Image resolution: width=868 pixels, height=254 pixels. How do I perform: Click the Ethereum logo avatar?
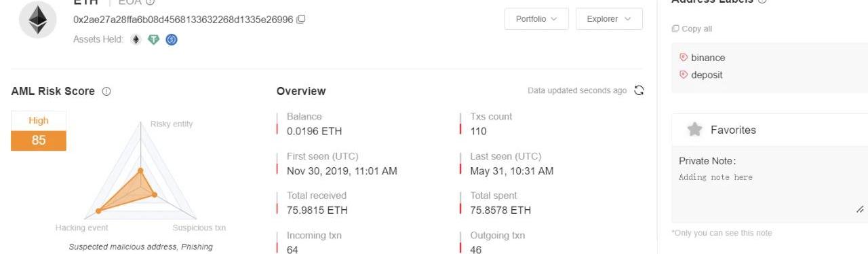[x=38, y=19]
